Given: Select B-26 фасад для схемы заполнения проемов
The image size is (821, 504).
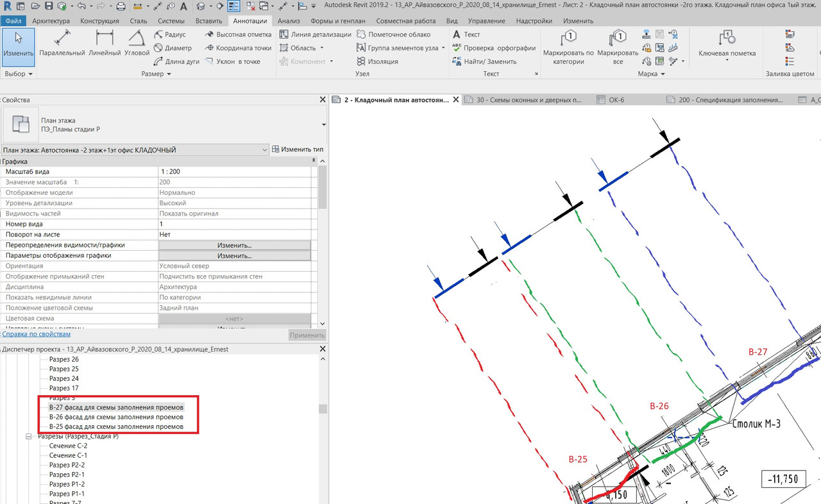Looking at the screenshot, I should click(x=116, y=417).
